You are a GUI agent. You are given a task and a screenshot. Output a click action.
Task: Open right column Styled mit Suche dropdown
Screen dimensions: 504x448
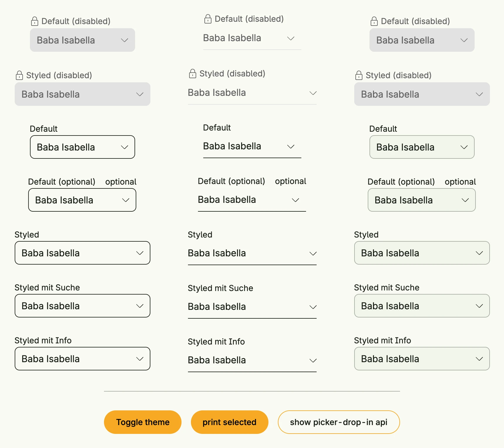click(x=422, y=306)
